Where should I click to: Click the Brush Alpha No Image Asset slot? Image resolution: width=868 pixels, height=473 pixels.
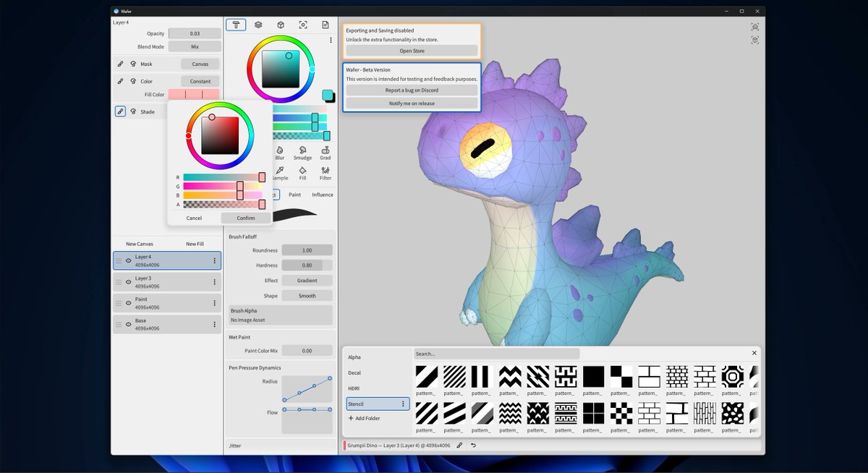point(281,315)
